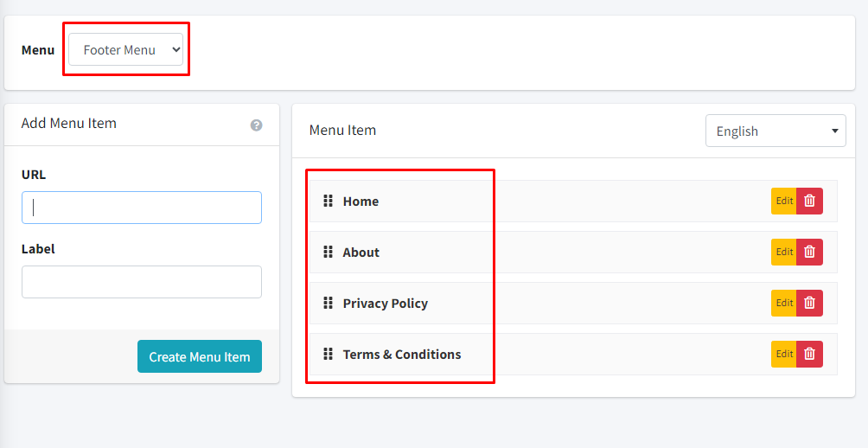Click the About item drag handle
Viewport: 868px width, 448px height.
[x=329, y=253]
